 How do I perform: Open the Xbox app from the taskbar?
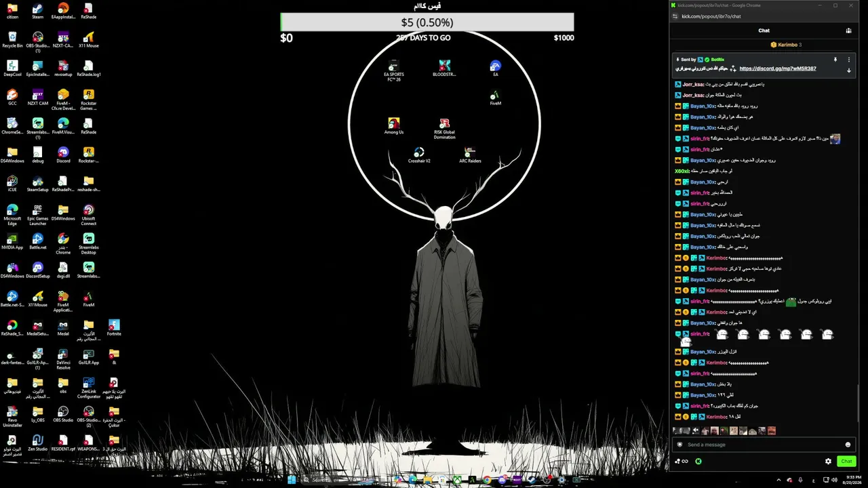[x=457, y=480]
